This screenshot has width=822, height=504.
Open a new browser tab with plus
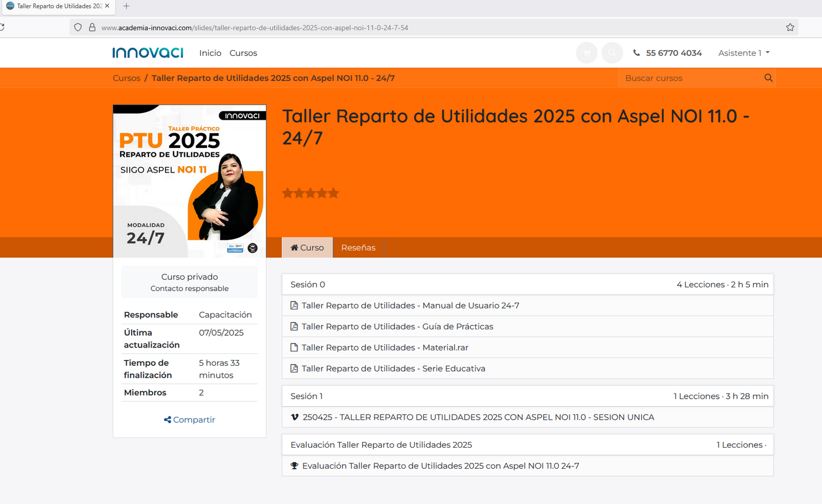tap(126, 6)
